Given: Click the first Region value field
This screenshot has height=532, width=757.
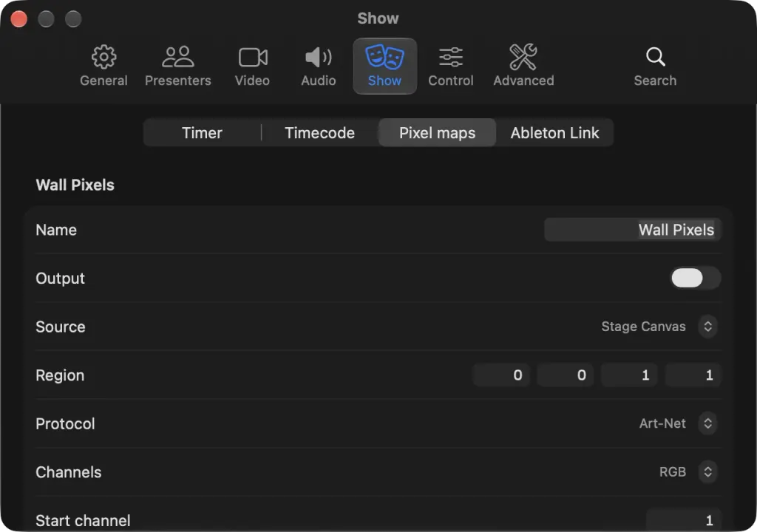Looking at the screenshot, I should tap(502, 375).
